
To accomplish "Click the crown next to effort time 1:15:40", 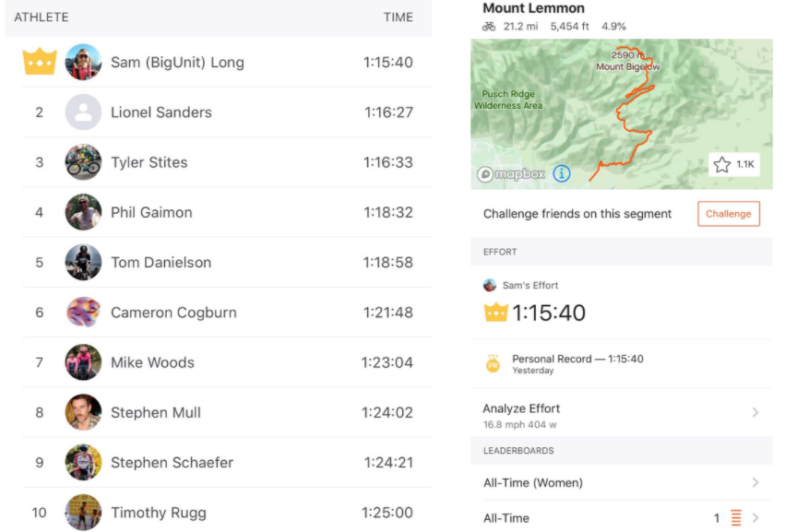I will pos(495,313).
